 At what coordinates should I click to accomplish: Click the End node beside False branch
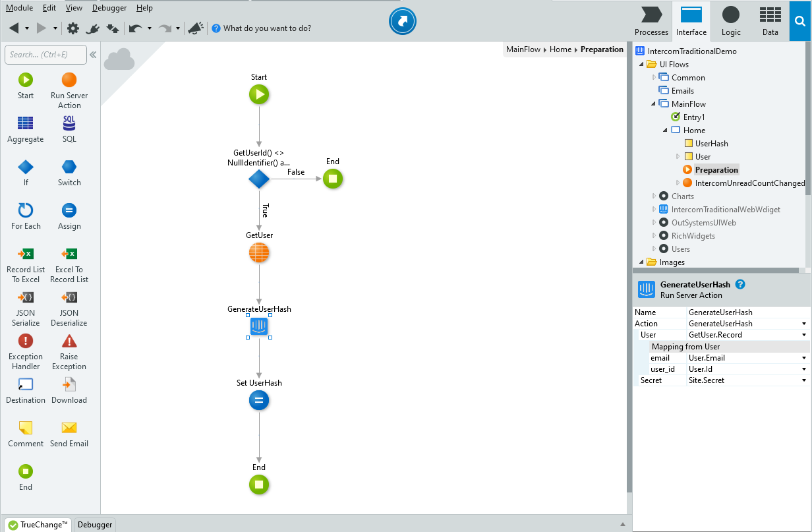[333, 179]
